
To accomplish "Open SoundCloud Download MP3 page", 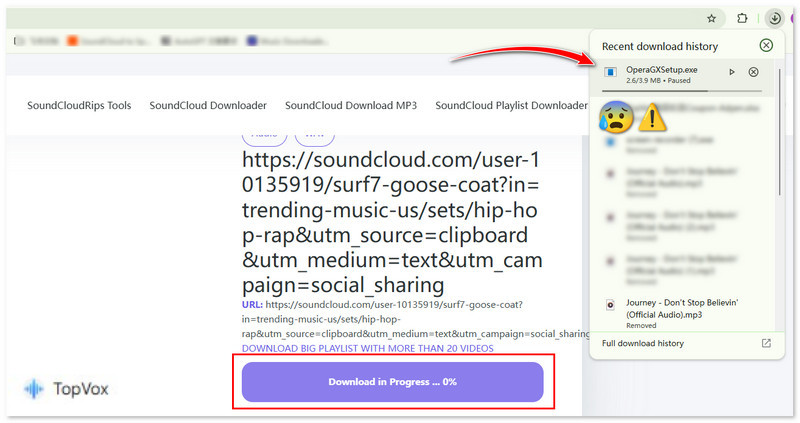I will (351, 106).
